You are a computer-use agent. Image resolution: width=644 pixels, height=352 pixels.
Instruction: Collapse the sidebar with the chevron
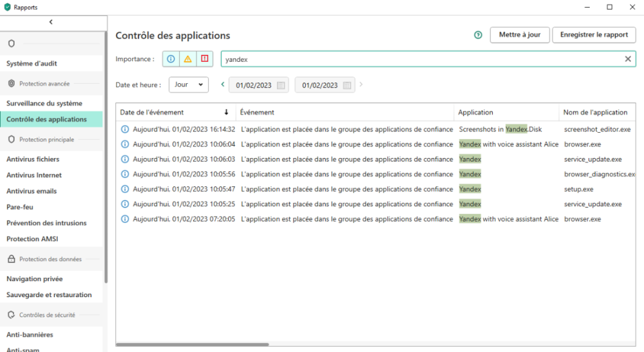pos(51,22)
